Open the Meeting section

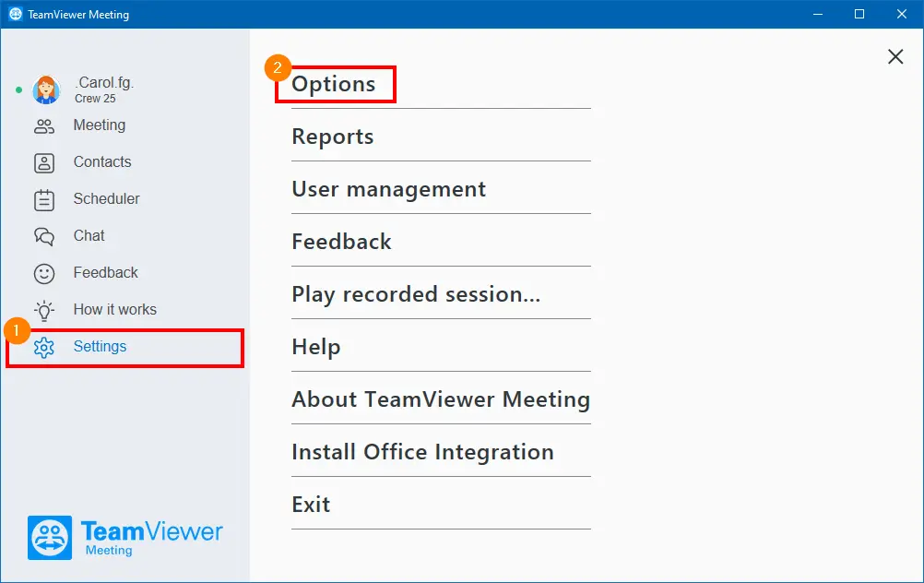click(x=99, y=125)
